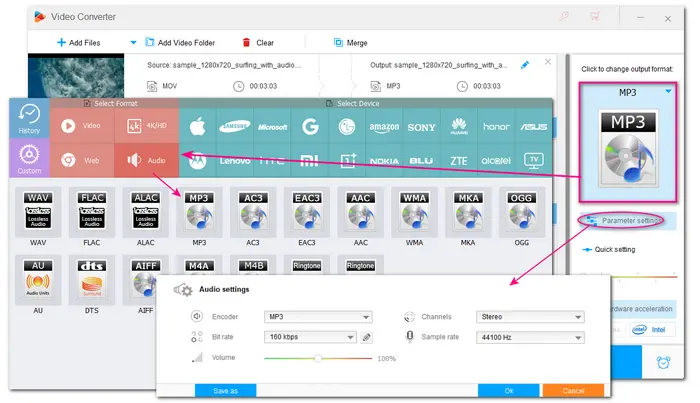Expand the Channels dropdown set to Stereo

[x=530, y=317]
